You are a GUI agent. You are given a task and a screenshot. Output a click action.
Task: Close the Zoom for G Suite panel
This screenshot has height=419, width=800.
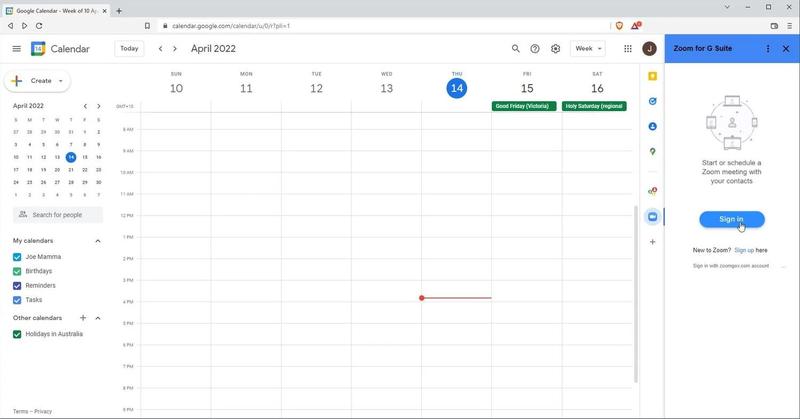pyautogui.click(x=786, y=48)
